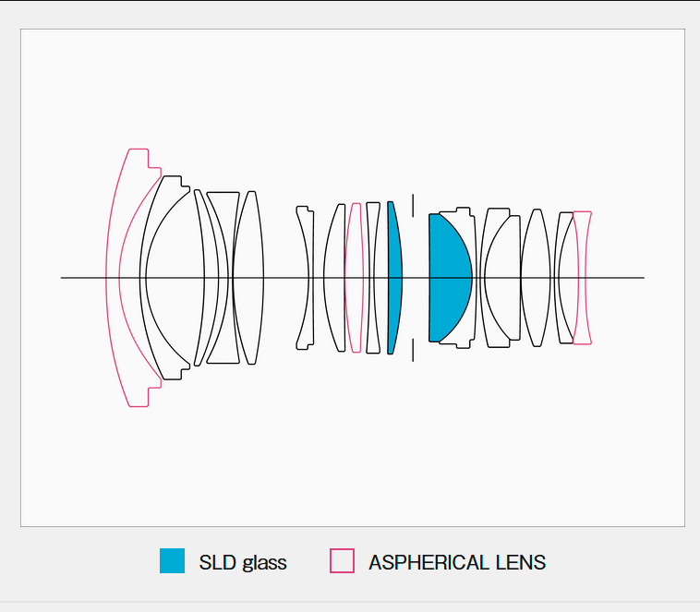Select the pink rear aspherical element
Screen dimensions: 700x612
pos(582,278)
